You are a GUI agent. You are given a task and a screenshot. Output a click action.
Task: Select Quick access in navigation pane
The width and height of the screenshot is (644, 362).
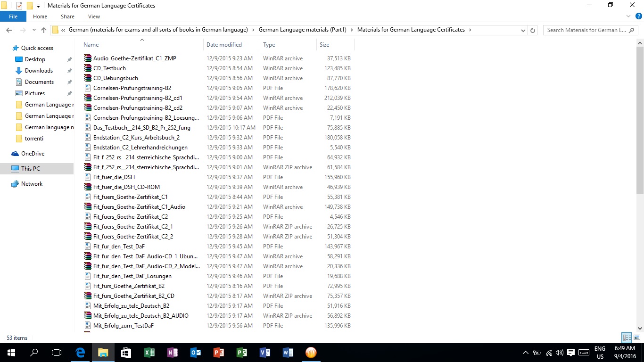[x=37, y=48]
